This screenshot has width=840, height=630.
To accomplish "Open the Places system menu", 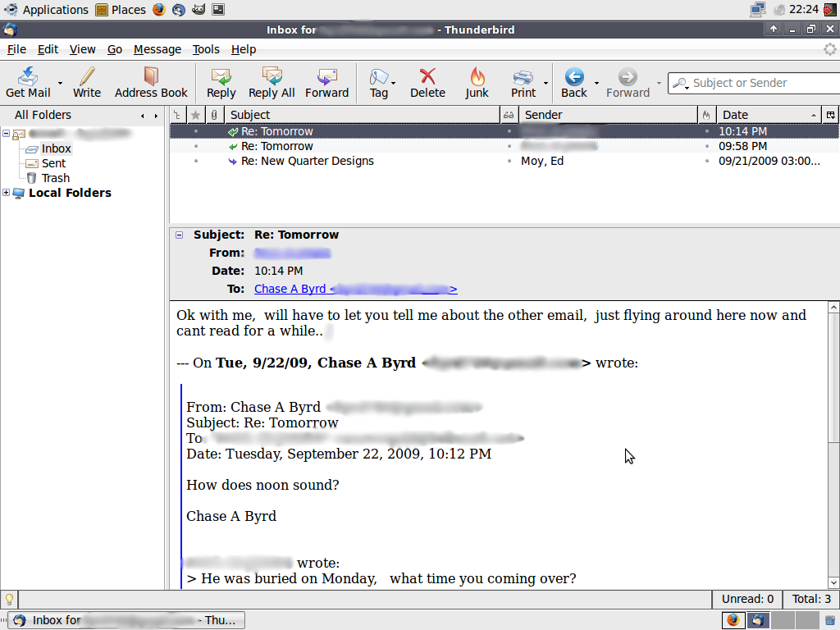I will tap(121, 10).
